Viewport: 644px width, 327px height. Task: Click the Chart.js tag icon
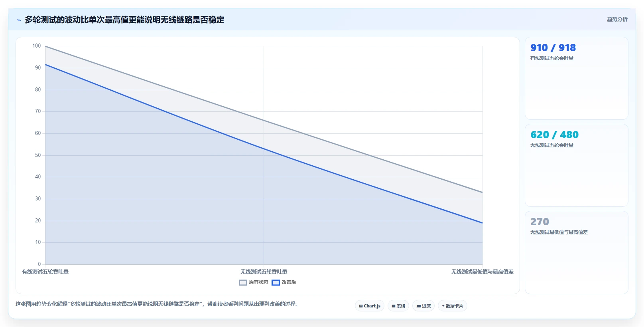click(361, 306)
